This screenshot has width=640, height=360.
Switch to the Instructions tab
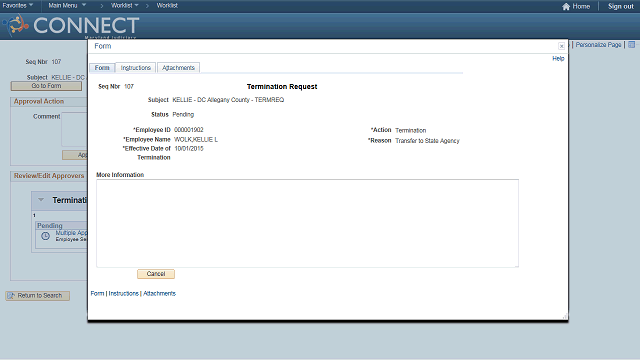click(x=136, y=68)
